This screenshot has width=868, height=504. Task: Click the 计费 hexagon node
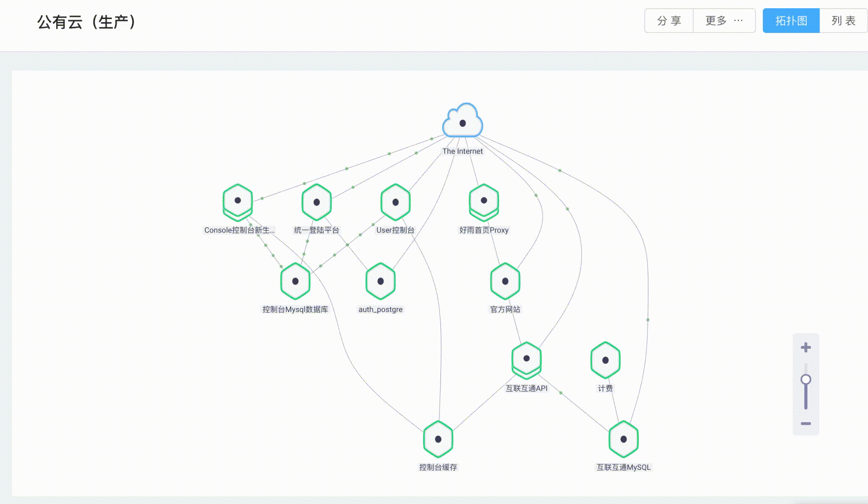[x=605, y=360]
